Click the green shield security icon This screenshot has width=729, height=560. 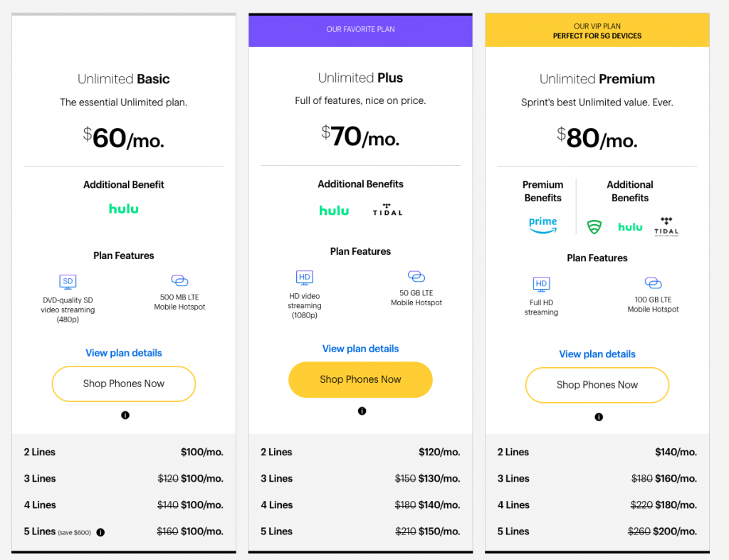[x=594, y=227]
